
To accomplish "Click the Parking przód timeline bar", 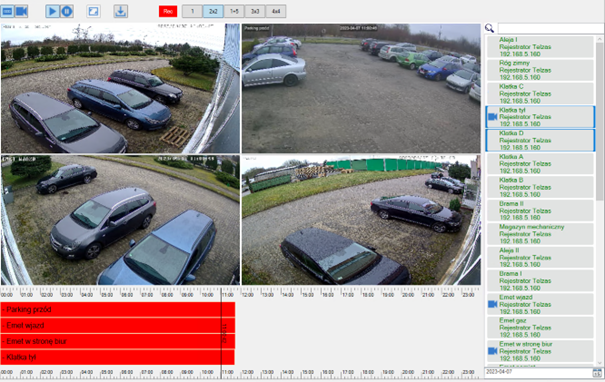I will tap(118, 309).
